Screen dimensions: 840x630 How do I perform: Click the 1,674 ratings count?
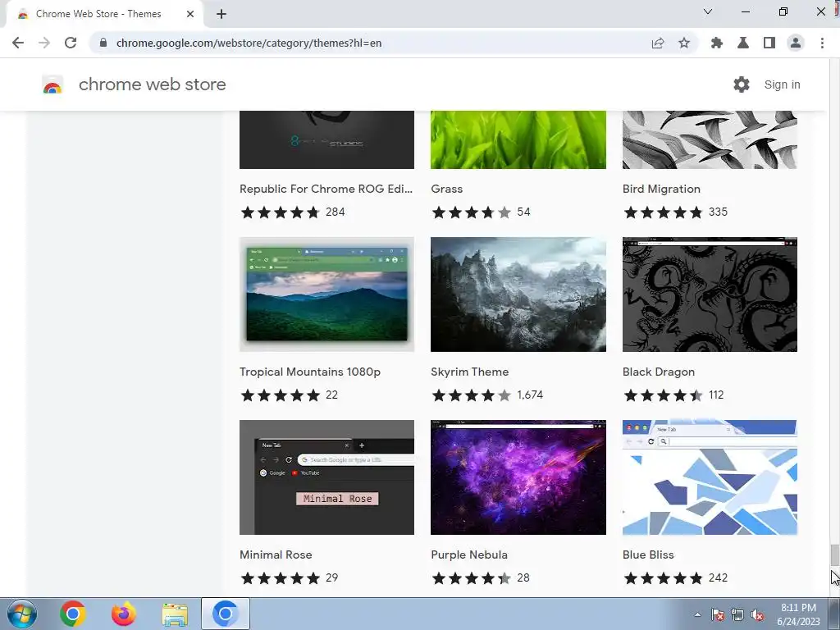530,395
